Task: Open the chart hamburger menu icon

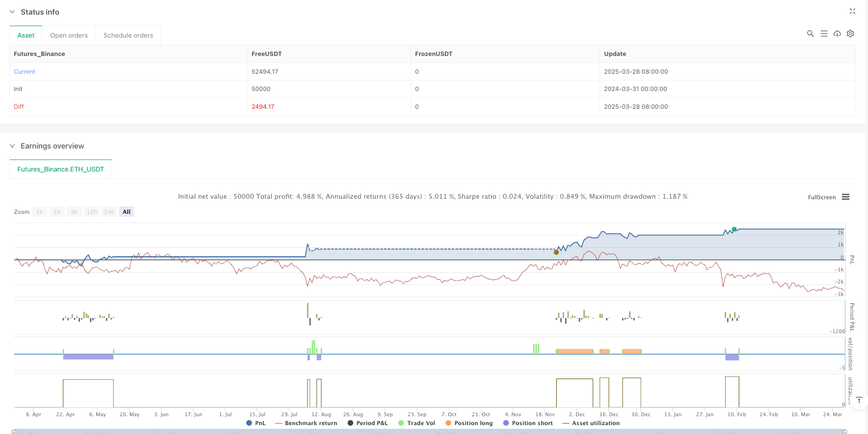Action: 846,197
